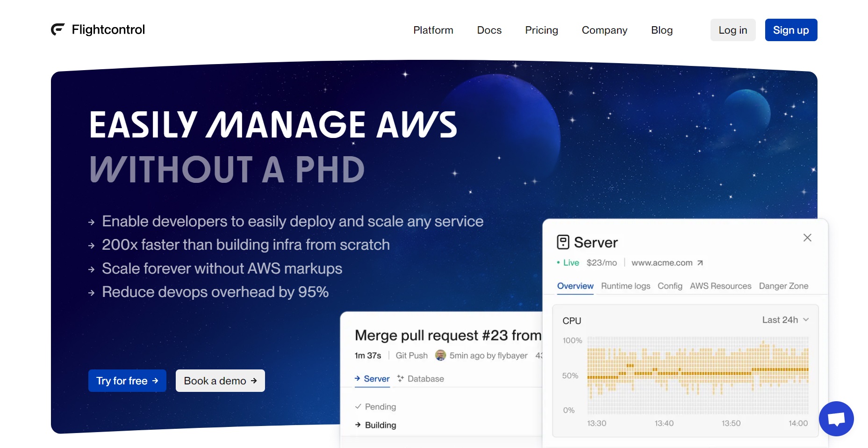The height and width of the screenshot is (448, 868).
Task: Click the 50% CPU axis label
Action: [570, 376]
